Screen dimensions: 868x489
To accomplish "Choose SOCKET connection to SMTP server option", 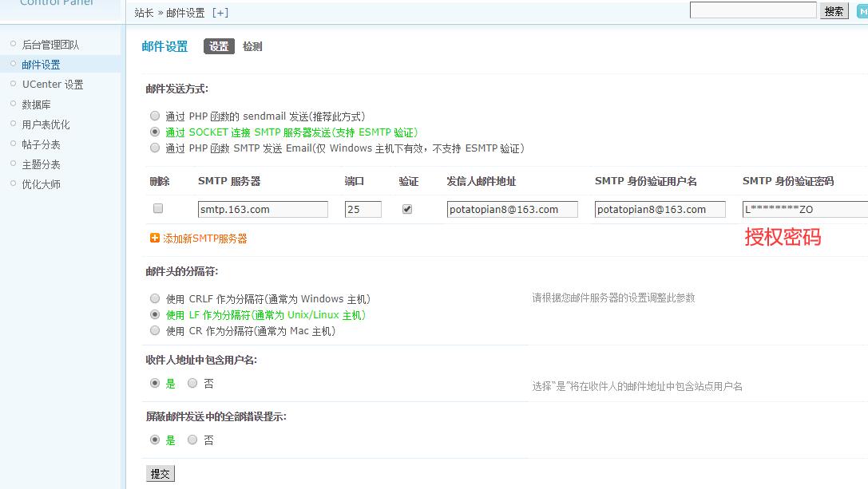I will tap(155, 132).
